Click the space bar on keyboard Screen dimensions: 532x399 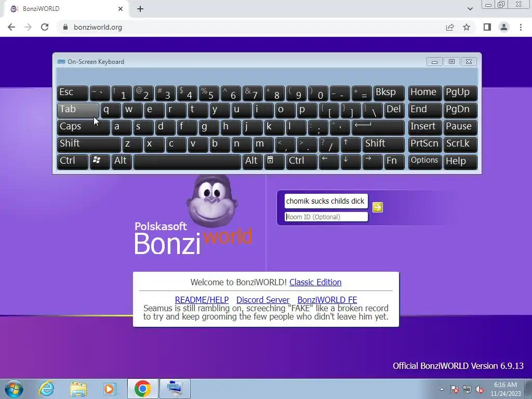click(x=187, y=161)
